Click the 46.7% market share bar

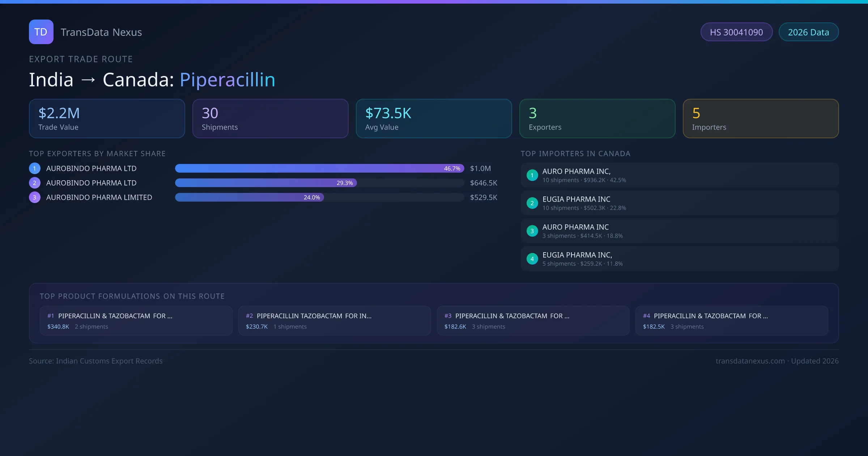[x=319, y=168]
